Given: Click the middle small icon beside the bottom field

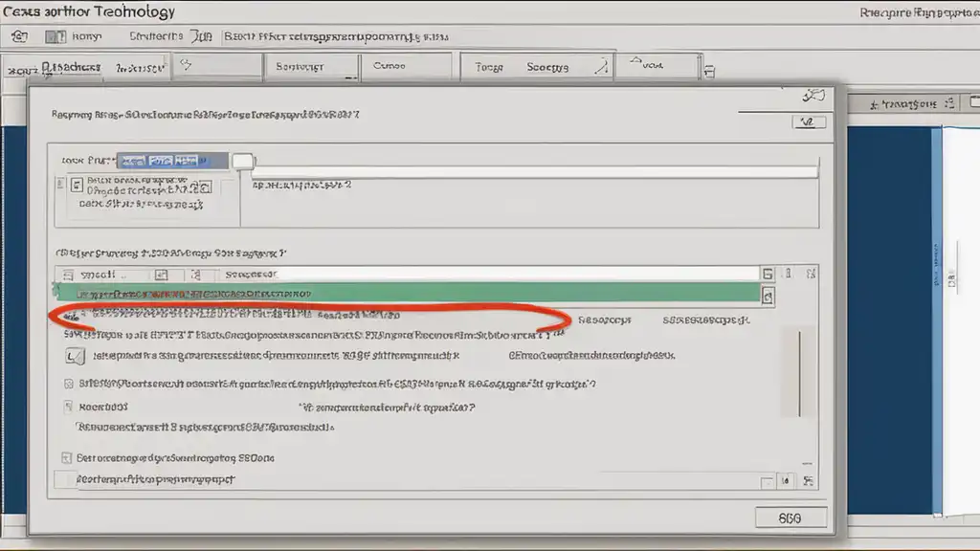Looking at the screenshot, I should click(786, 480).
